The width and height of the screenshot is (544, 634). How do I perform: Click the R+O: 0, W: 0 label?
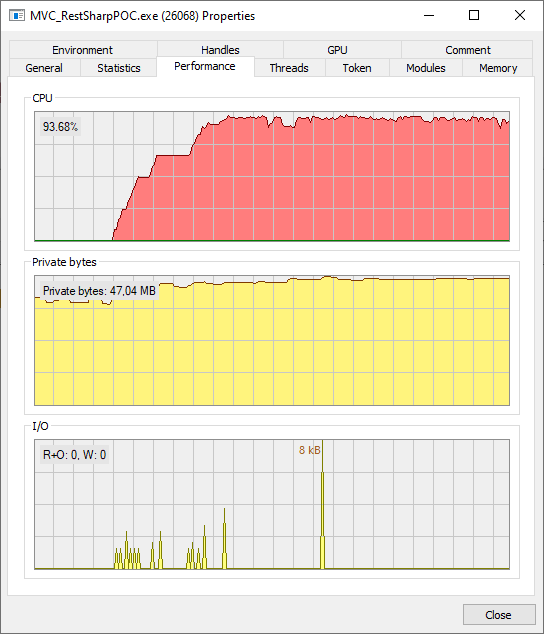click(74, 455)
